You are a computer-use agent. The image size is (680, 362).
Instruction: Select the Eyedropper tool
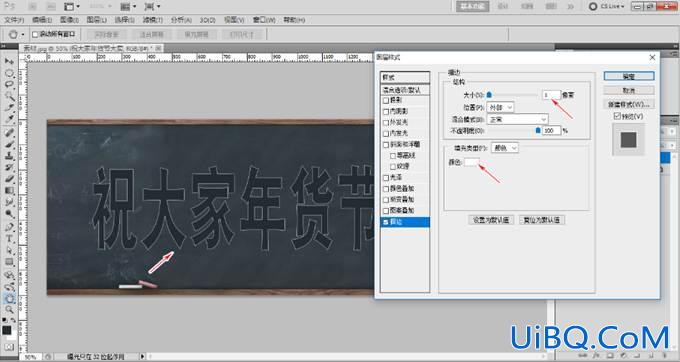click(x=9, y=119)
